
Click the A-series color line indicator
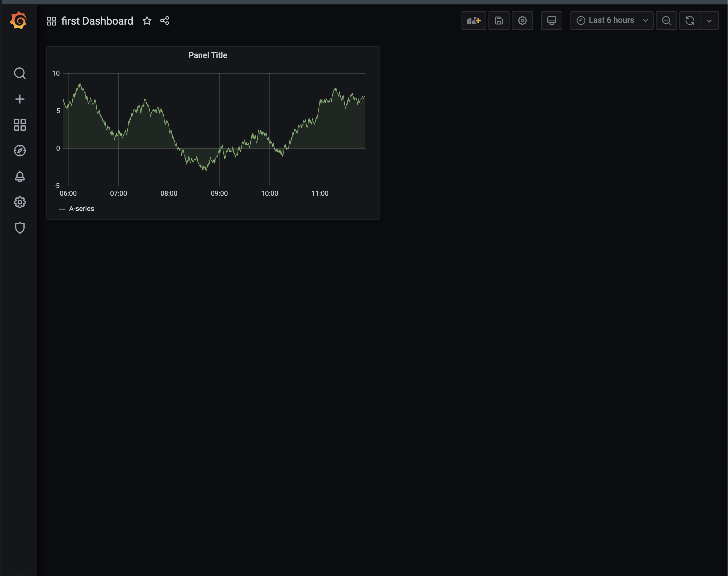62,208
